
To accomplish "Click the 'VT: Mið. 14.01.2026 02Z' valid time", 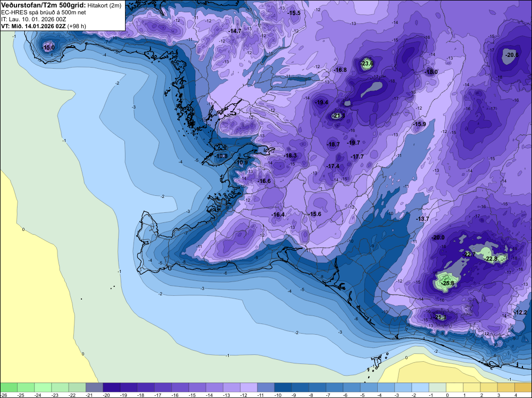I will [34, 26].
